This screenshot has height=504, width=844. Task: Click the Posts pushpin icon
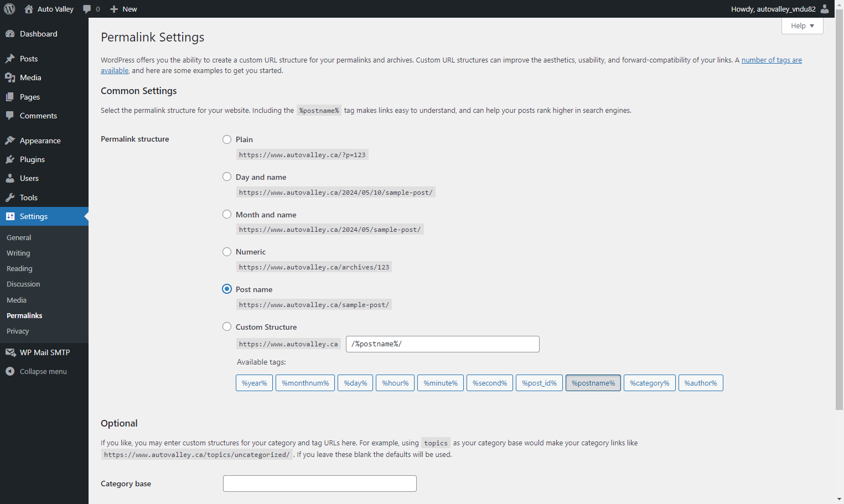[x=10, y=59]
